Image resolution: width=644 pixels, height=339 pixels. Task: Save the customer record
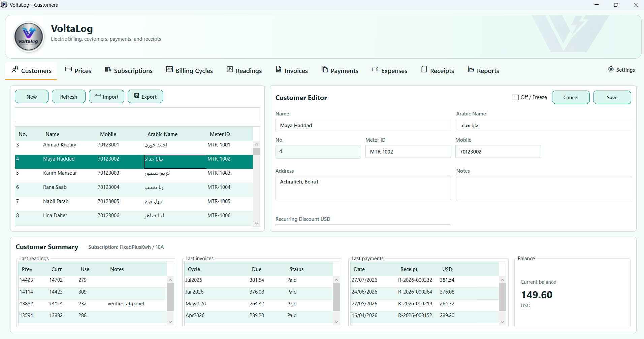(612, 97)
